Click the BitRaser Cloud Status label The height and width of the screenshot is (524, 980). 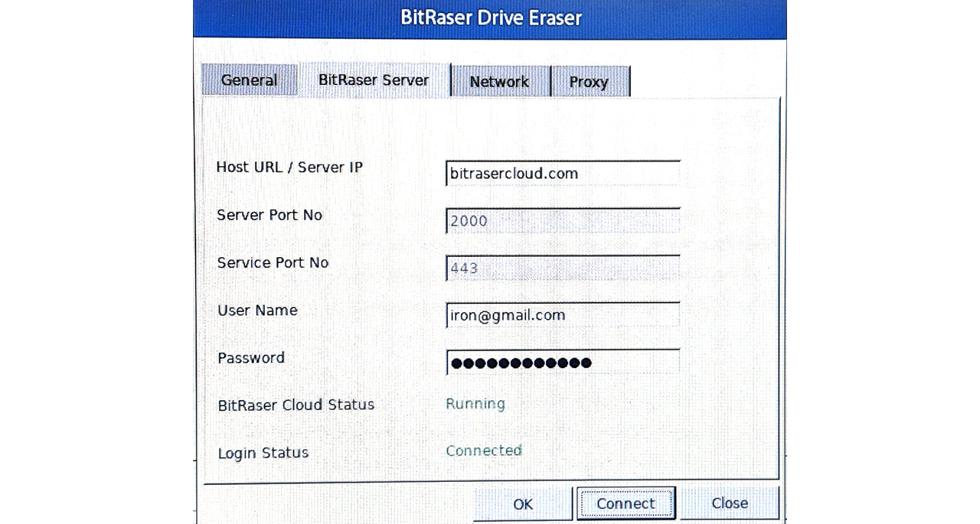click(296, 405)
